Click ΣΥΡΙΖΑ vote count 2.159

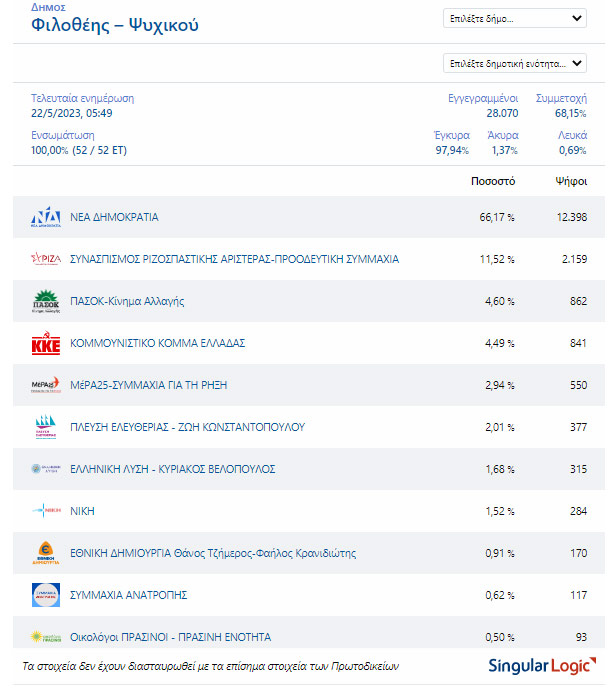tap(574, 259)
